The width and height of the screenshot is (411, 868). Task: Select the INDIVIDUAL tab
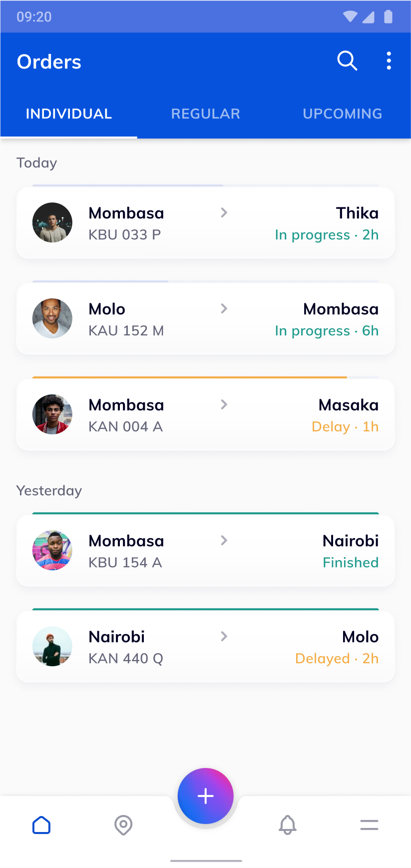coord(69,114)
